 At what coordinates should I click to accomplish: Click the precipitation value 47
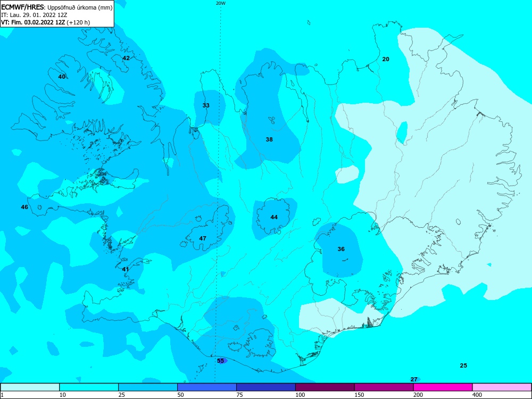(x=203, y=238)
